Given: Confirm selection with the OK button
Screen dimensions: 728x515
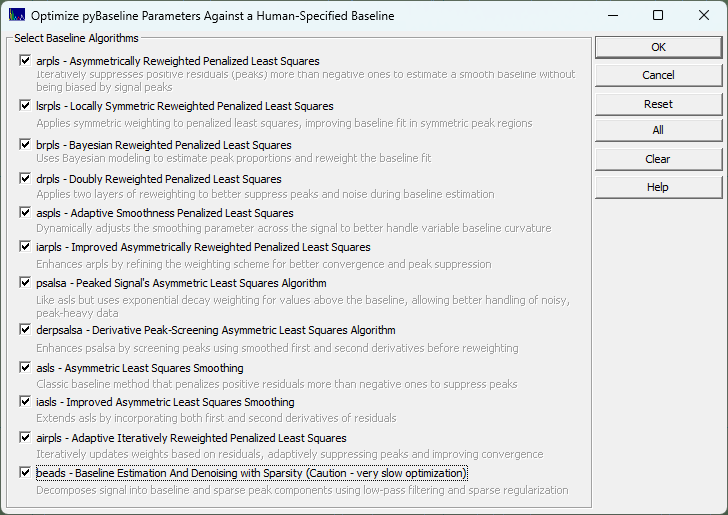Looking at the screenshot, I should point(658,47).
